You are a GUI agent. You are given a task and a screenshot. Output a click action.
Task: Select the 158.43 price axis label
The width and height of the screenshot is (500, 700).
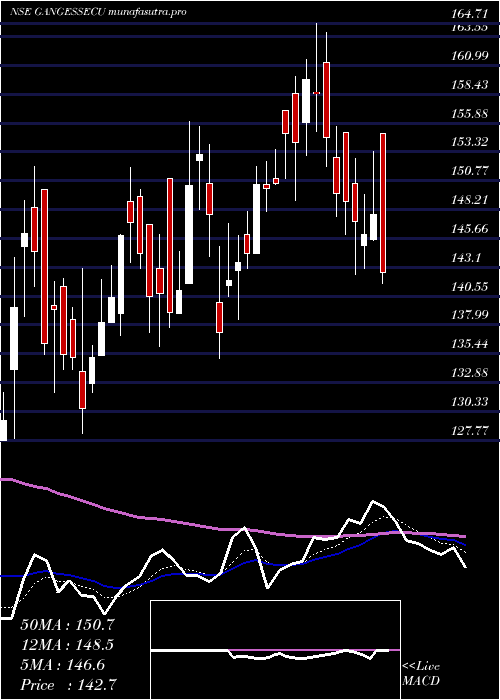[x=469, y=84]
